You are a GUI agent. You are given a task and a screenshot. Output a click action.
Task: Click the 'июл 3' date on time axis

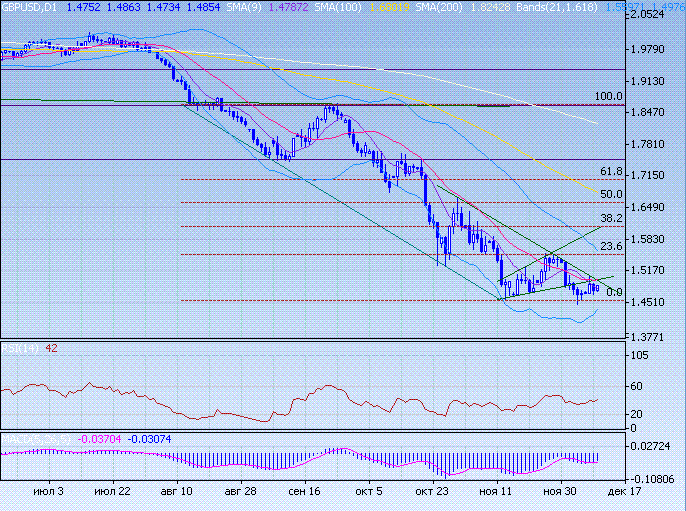48,492
